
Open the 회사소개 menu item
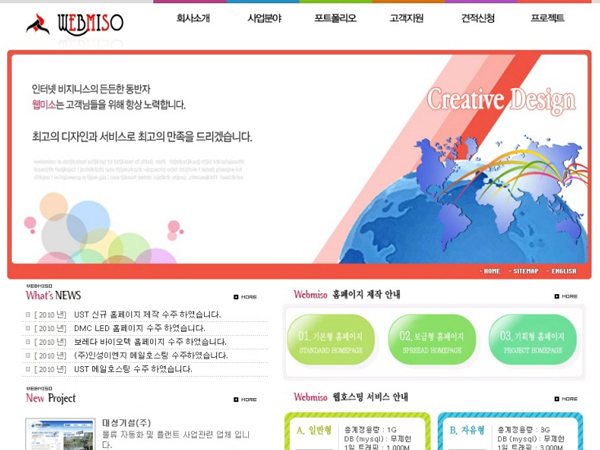point(193,18)
